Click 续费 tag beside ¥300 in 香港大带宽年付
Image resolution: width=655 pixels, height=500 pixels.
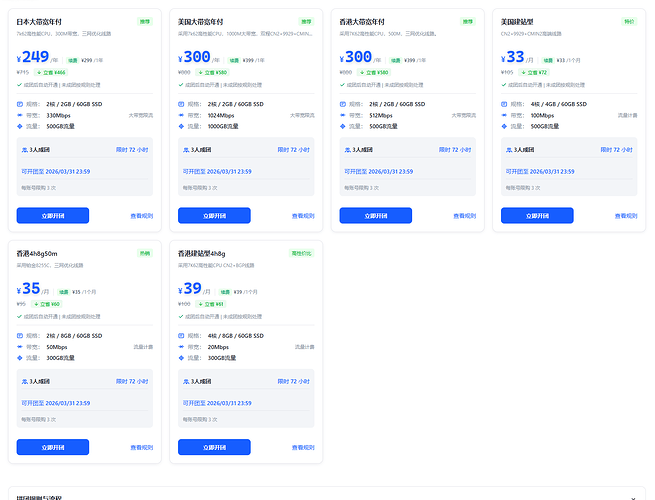pos(396,60)
